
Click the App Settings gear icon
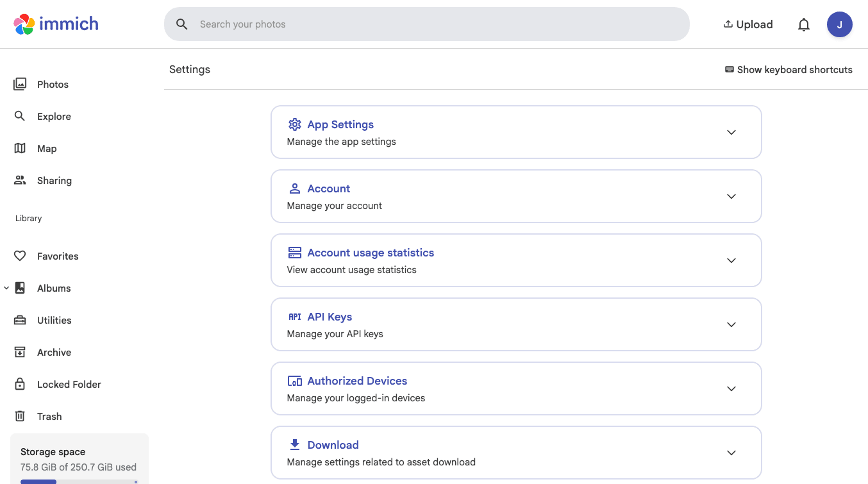295,124
